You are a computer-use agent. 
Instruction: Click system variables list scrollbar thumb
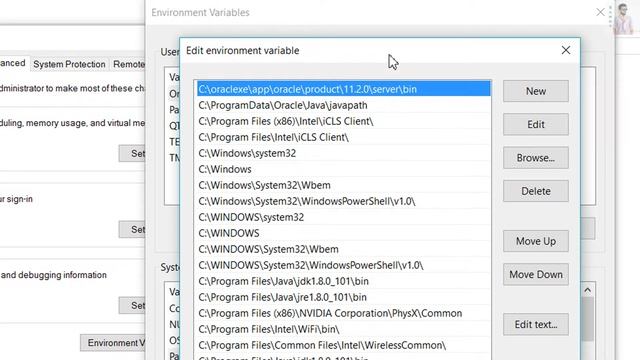click(x=587, y=319)
